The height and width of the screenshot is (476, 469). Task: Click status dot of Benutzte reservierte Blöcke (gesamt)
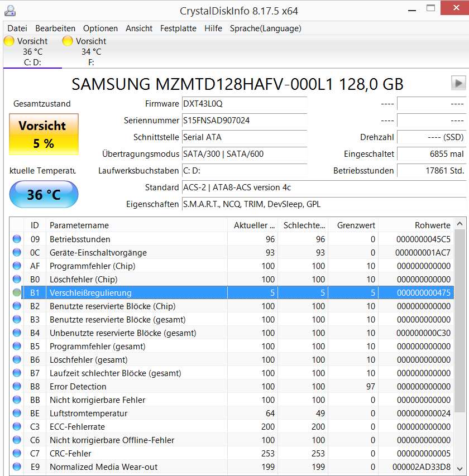coord(17,319)
